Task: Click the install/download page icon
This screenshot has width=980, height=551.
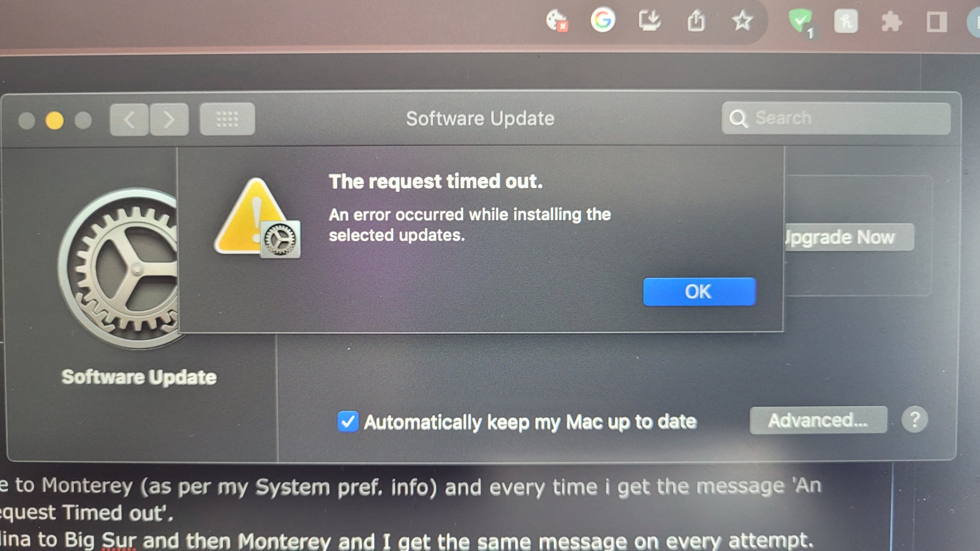Action: 650,21
